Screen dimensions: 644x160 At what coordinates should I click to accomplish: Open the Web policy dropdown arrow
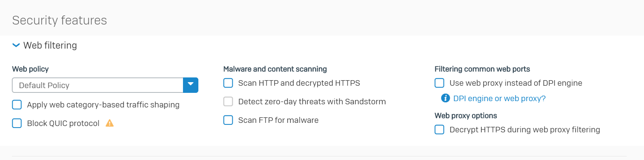pyautogui.click(x=190, y=85)
